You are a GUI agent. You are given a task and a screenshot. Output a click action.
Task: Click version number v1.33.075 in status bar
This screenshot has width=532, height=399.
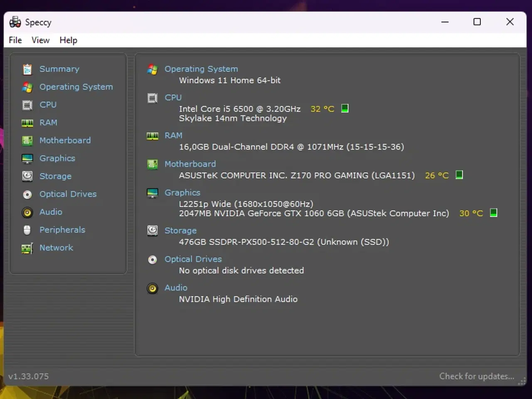coord(29,376)
